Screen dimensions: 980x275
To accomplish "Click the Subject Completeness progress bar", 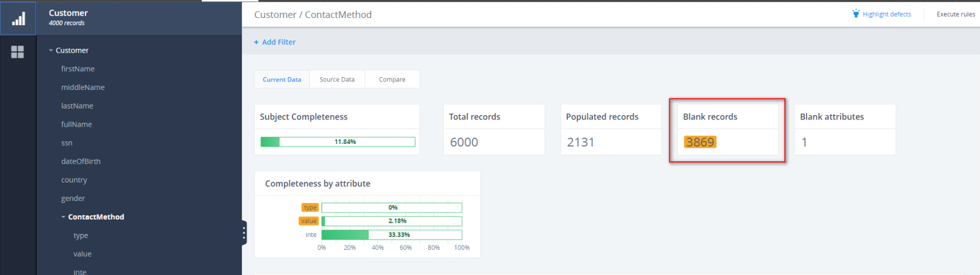I will [x=338, y=142].
